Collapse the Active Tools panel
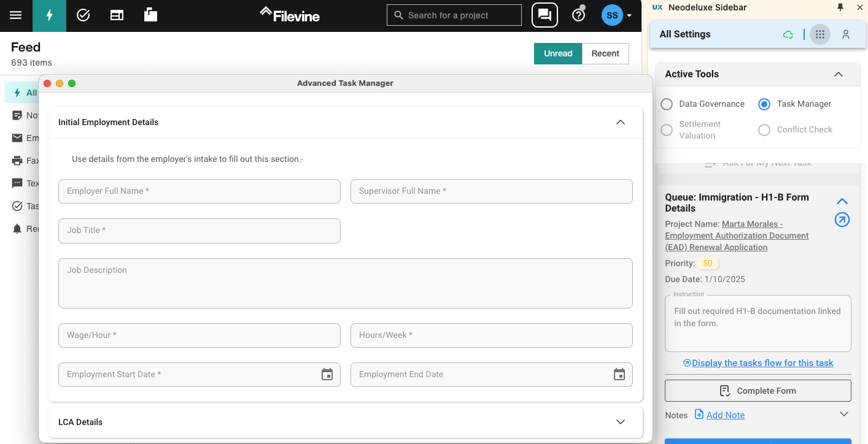Image resolution: width=868 pixels, height=444 pixels. [x=839, y=74]
